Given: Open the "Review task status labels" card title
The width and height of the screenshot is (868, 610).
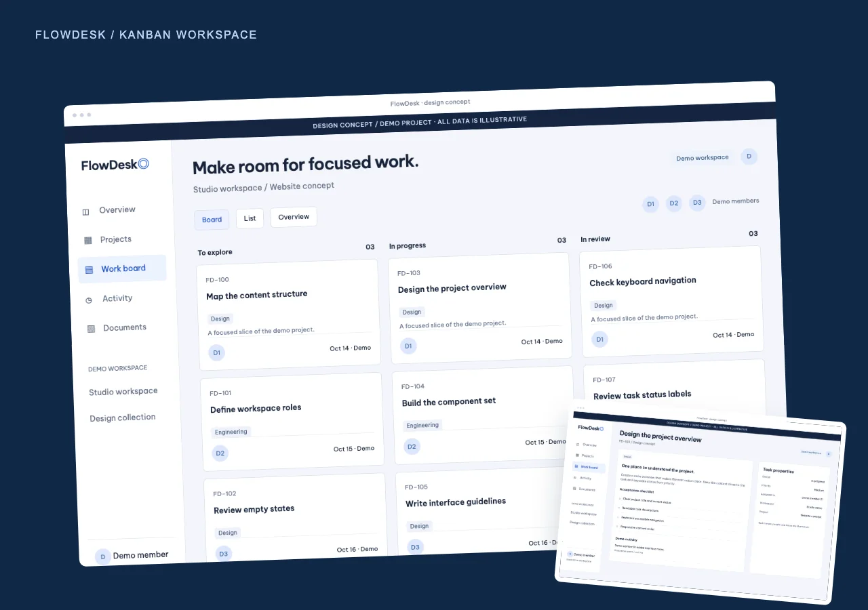Looking at the screenshot, I should coord(642,394).
